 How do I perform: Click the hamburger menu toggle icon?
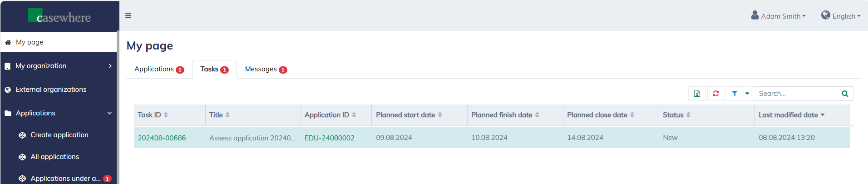click(128, 15)
